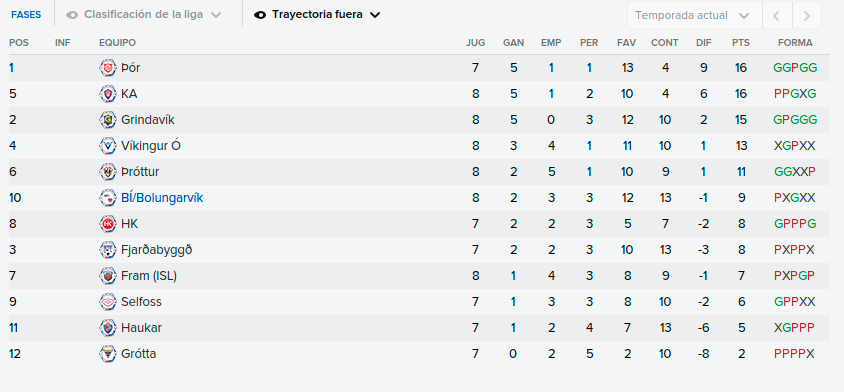This screenshot has width=844, height=392.
Task: Click the KA club badge icon
Action: (x=108, y=94)
